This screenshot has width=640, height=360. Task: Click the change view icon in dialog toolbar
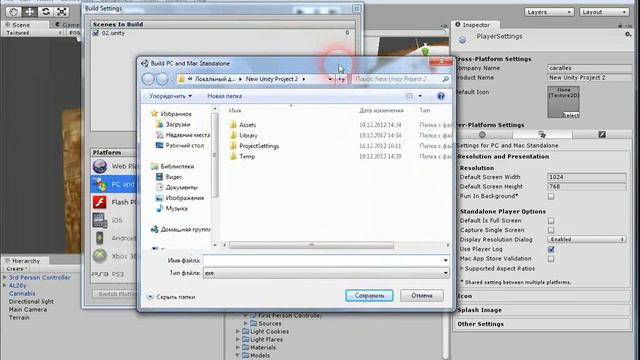click(409, 96)
